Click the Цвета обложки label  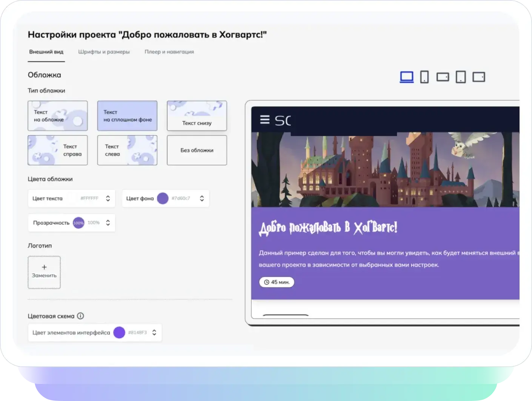tap(50, 179)
